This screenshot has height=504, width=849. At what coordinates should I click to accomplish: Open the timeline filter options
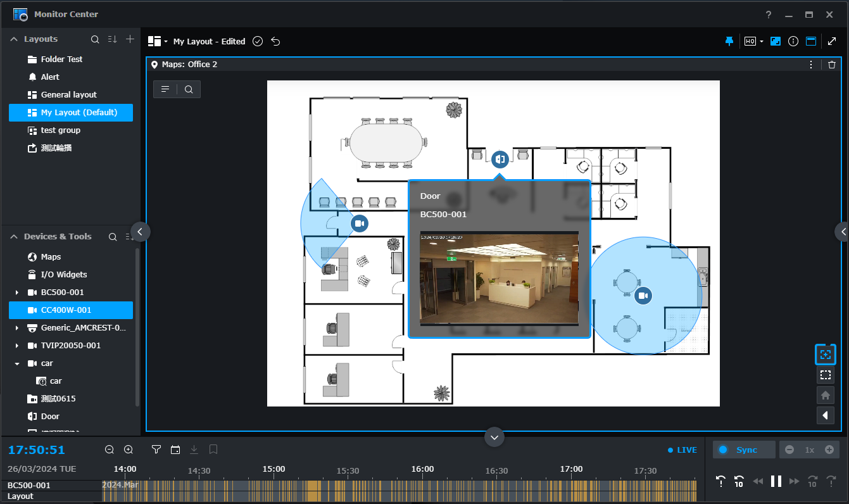coord(156,449)
